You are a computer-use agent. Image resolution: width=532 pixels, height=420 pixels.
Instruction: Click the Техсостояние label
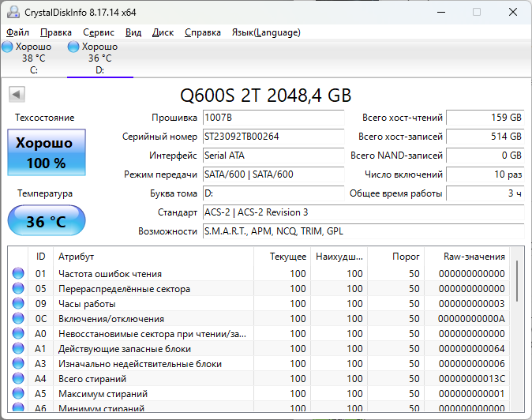point(44,118)
